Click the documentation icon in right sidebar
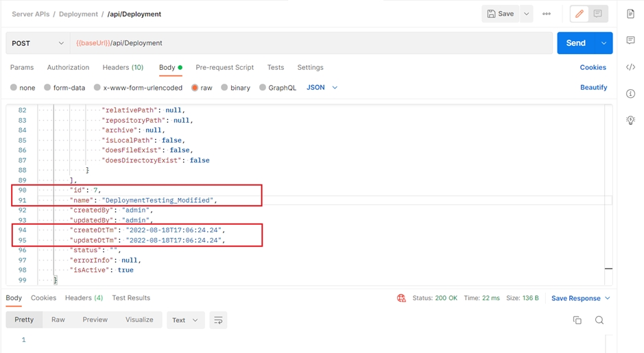The image size is (644, 353). 630,14
